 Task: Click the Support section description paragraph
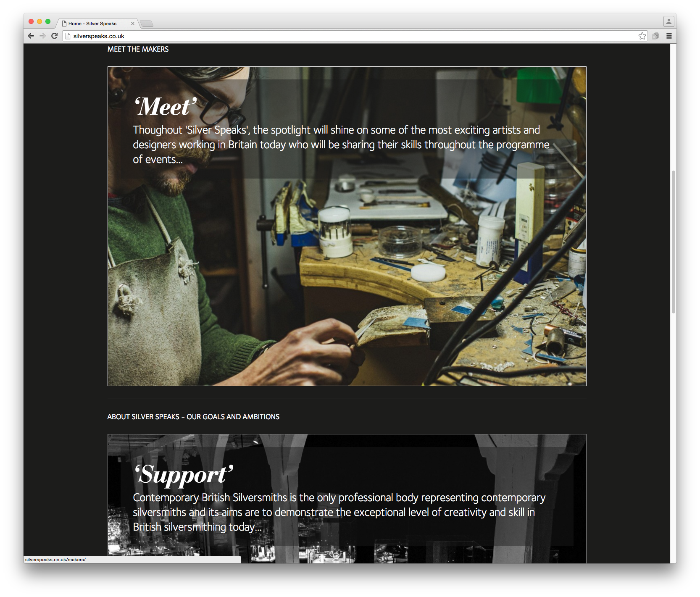click(339, 512)
